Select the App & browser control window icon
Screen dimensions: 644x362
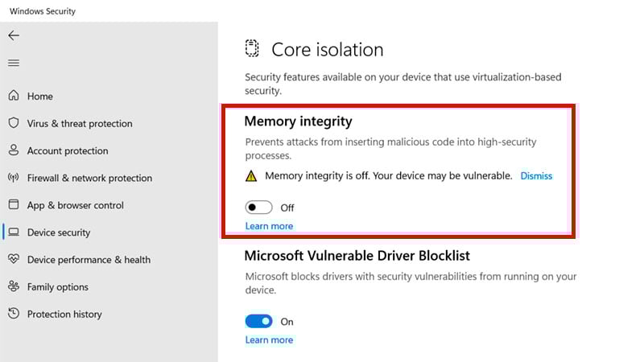14,204
